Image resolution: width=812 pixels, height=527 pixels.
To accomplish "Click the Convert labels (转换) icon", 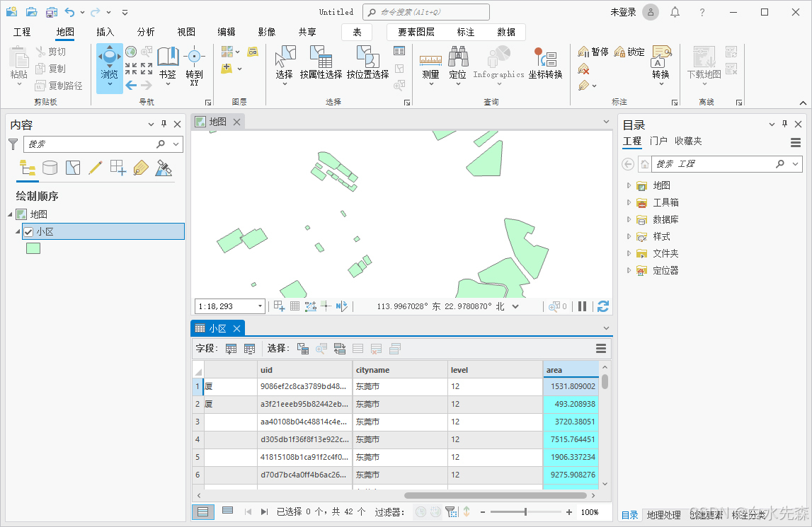I will point(661,57).
